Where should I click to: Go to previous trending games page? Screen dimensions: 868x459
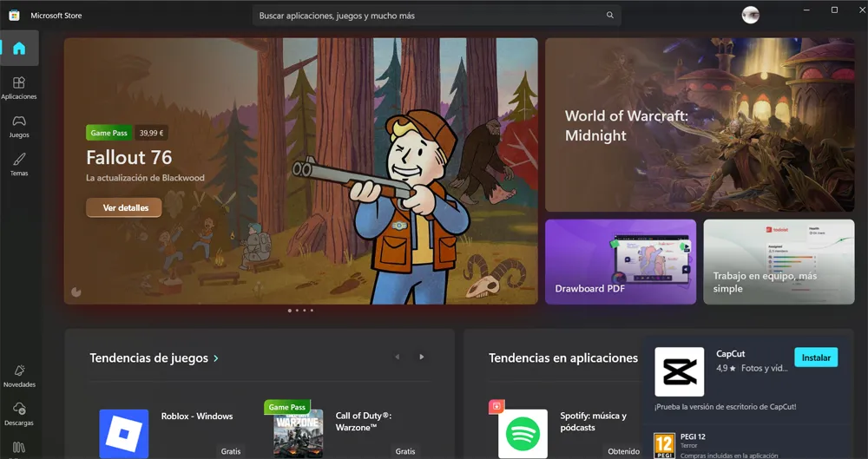click(397, 357)
